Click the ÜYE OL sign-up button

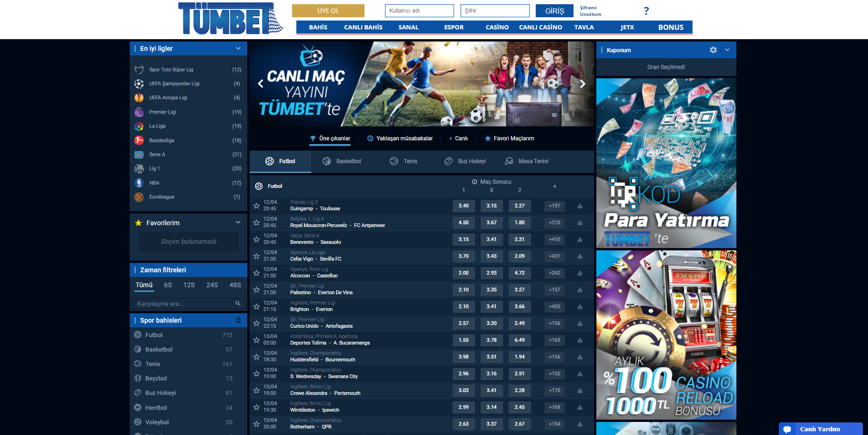coord(328,11)
